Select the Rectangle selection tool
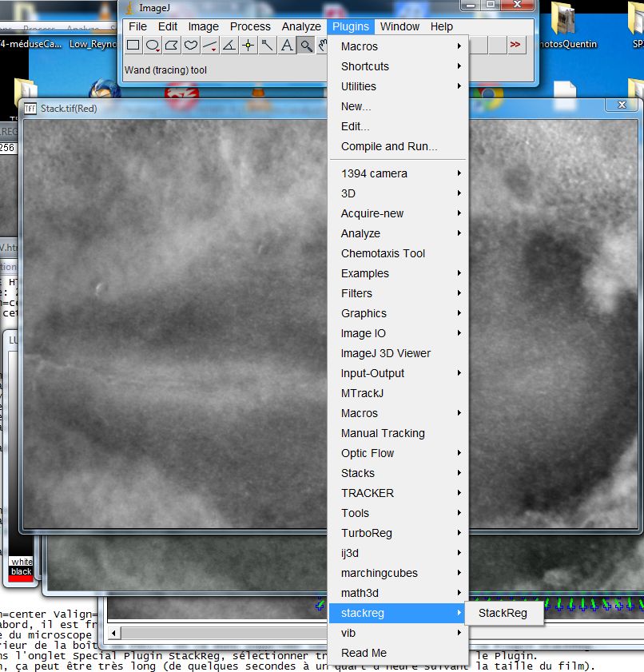644x672 pixels. point(133,46)
